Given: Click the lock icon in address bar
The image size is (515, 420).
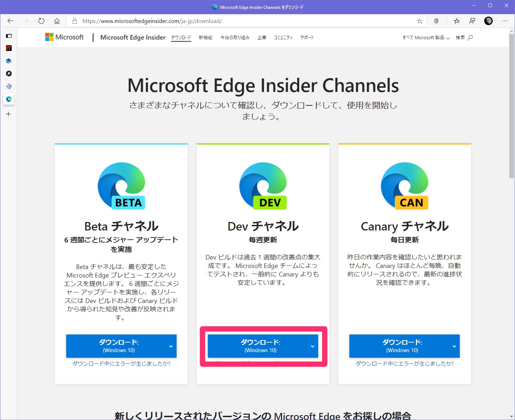Looking at the screenshot, I should pos(75,21).
